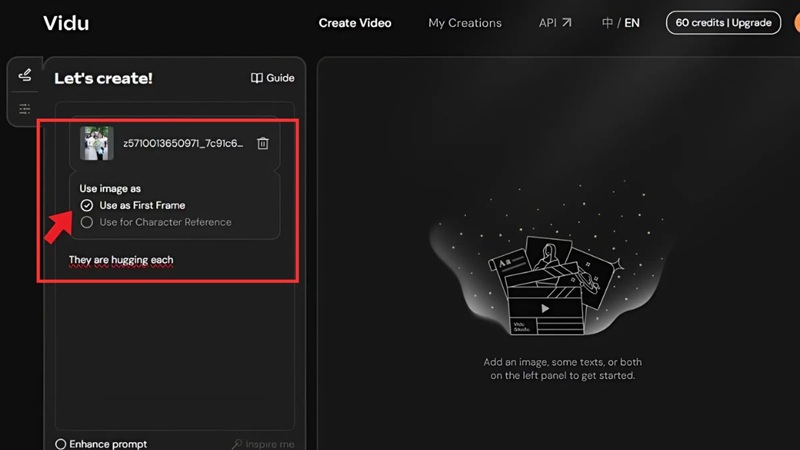Click the book icon beside Guide

257,78
